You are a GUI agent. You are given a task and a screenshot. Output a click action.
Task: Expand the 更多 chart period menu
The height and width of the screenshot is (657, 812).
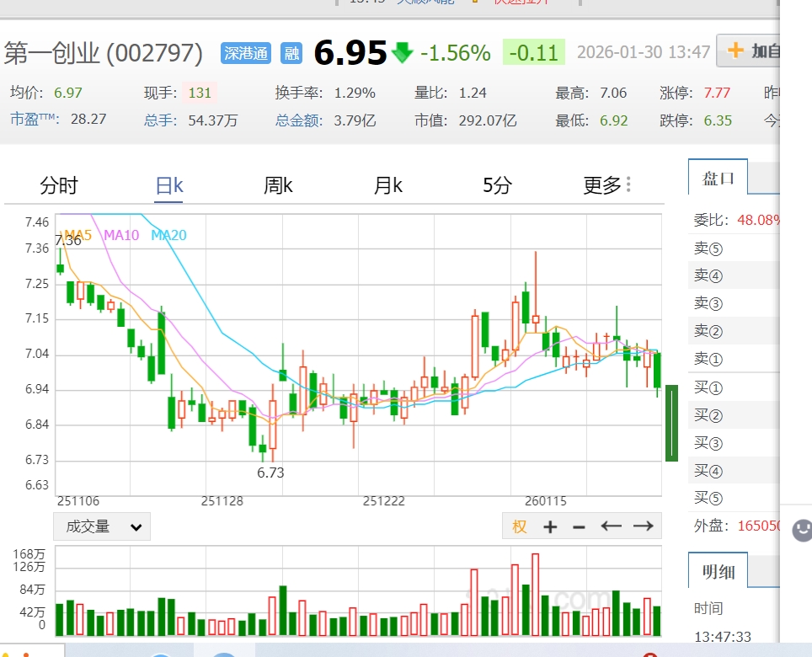click(606, 185)
